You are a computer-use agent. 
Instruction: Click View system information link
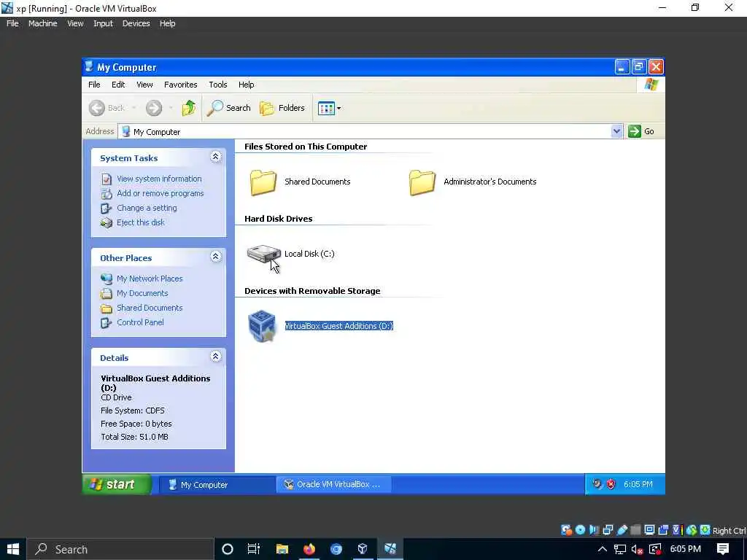(159, 179)
